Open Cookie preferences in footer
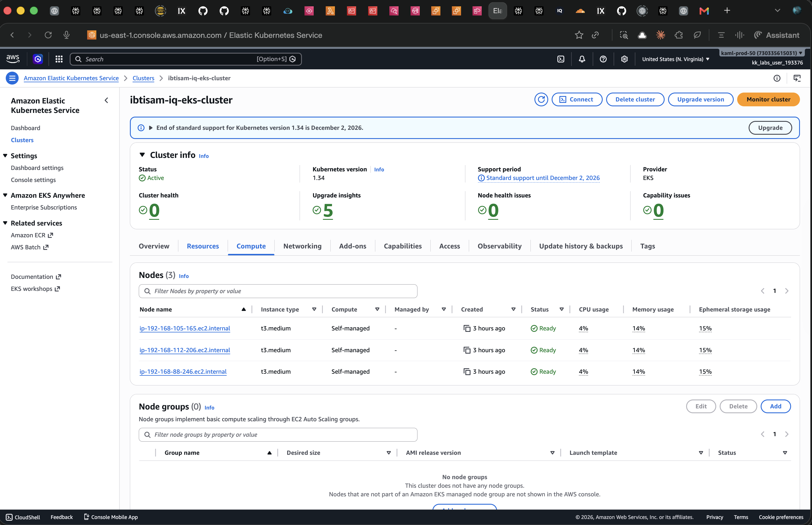The width and height of the screenshot is (812, 525). (x=781, y=517)
